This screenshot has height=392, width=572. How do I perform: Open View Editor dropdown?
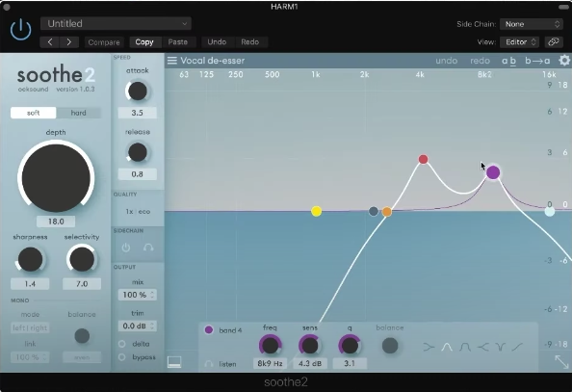[520, 42]
